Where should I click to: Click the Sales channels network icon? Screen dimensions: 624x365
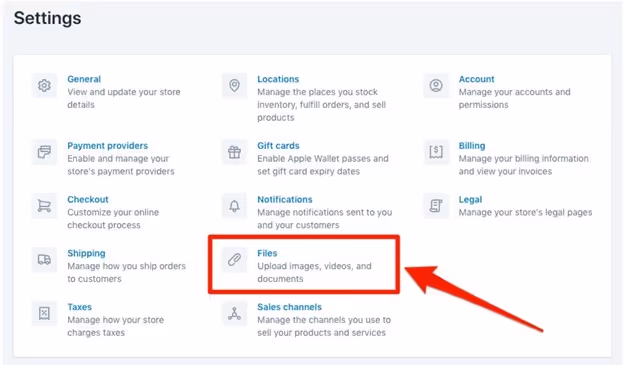tap(234, 313)
